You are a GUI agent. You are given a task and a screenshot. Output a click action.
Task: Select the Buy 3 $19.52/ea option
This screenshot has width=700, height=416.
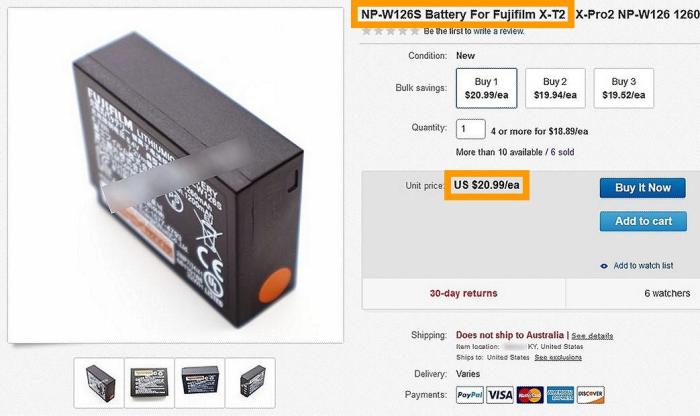coord(624,88)
